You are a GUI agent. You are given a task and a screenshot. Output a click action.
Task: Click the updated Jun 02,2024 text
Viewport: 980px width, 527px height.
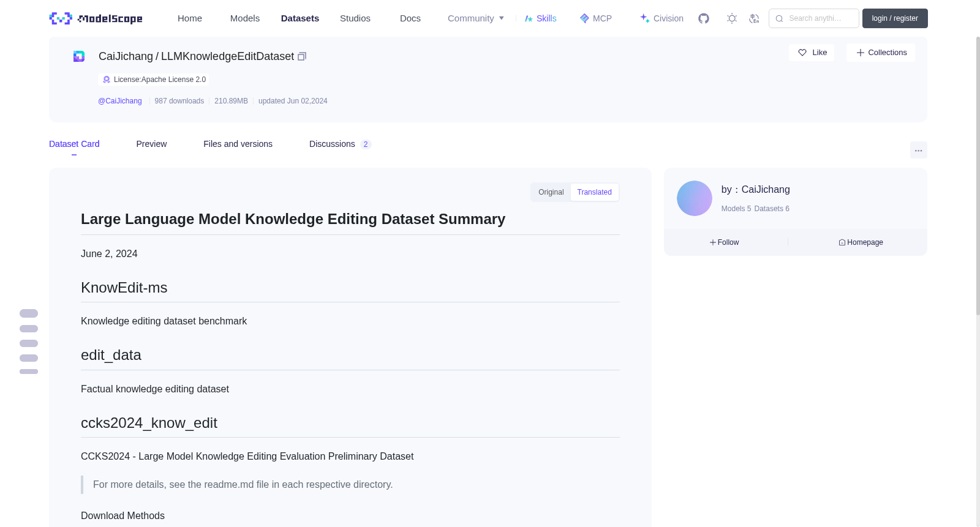(293, 101)
